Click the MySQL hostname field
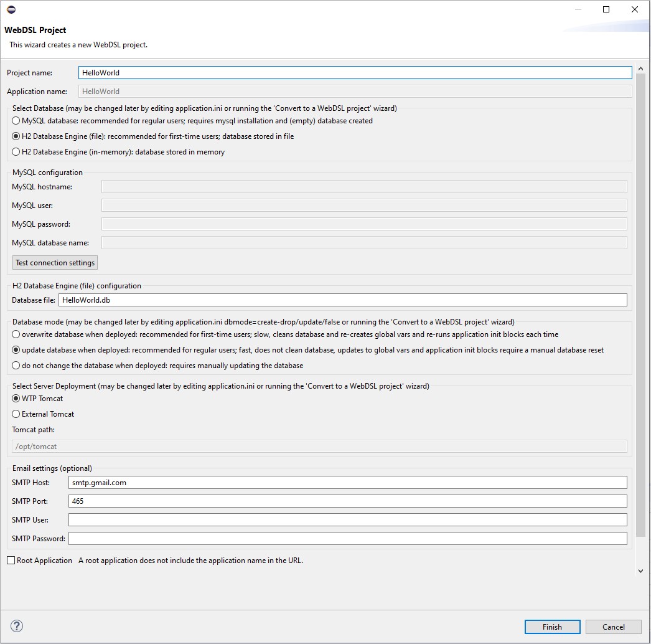The height and width of the screenshot is (644, 651). click(364, 187)
